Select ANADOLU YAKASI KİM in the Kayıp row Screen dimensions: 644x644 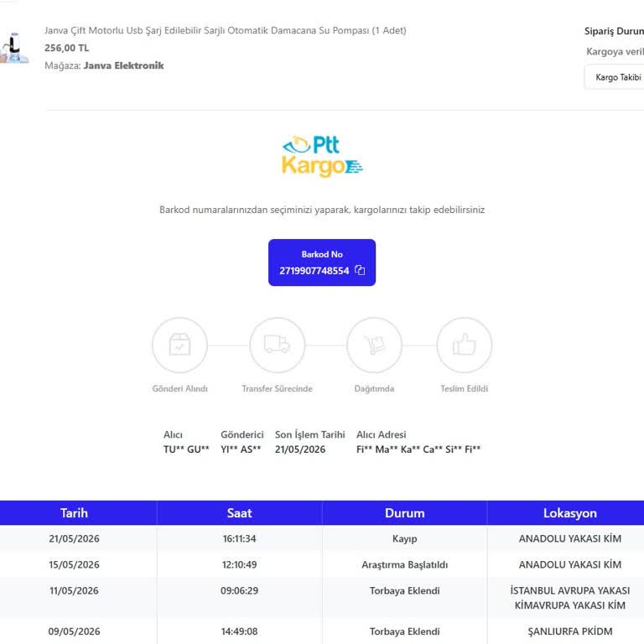(569, 538)
